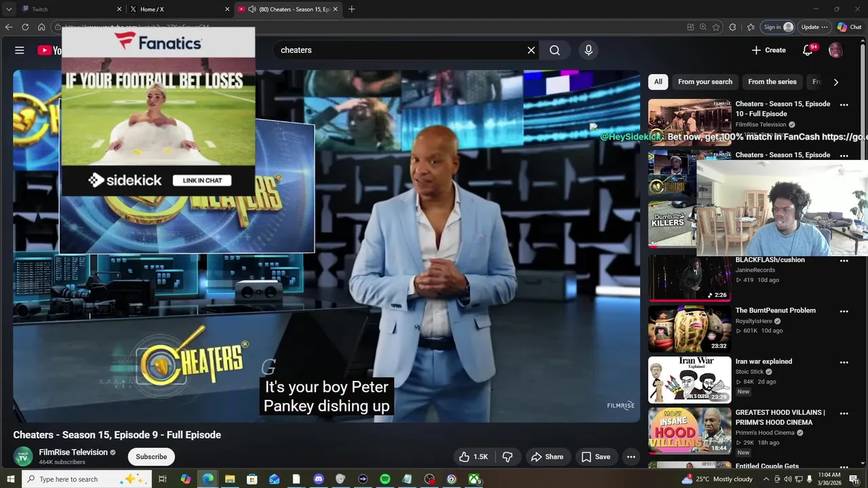
Task: Open the 11:04 AM clock calendar
Action: click(829, 479)
